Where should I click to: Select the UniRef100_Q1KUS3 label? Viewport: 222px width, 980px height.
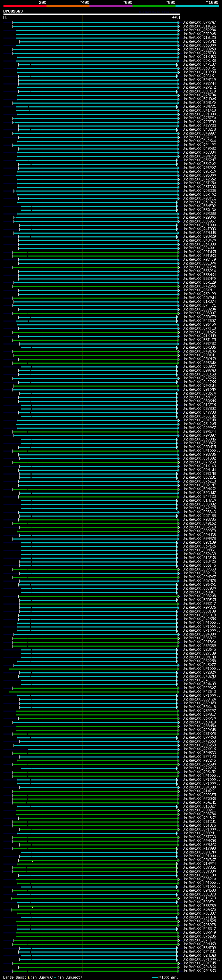199,57
